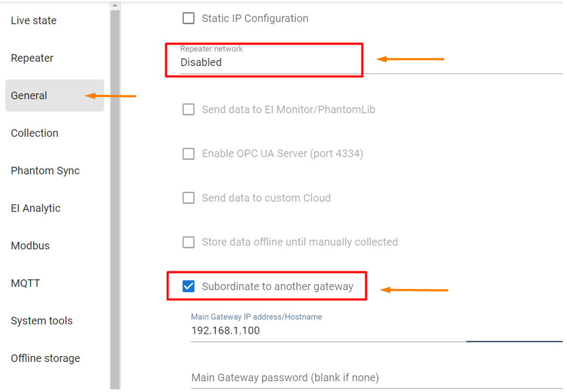Select Repeater in the sidebar
567x392 pixels.
32,58
